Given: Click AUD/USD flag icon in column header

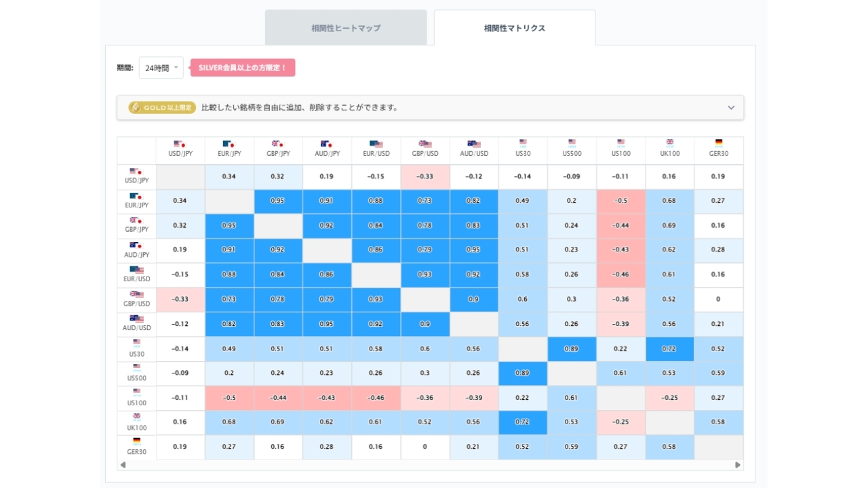Looking at the screenshot, I should tap(474, 144).
